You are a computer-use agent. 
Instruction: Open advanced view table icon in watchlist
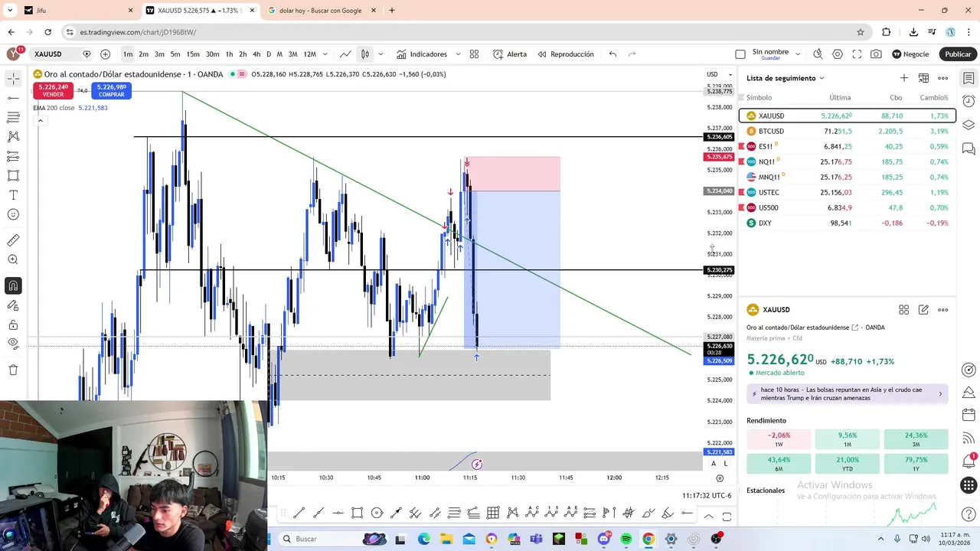coord(923,78)
